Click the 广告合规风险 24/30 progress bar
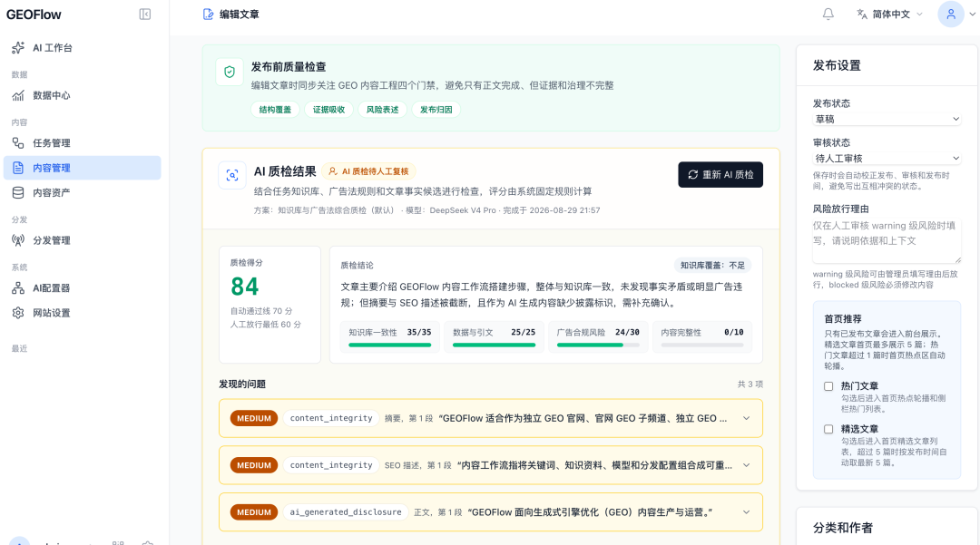The image size is (980, 545). (x=598, y=345)
